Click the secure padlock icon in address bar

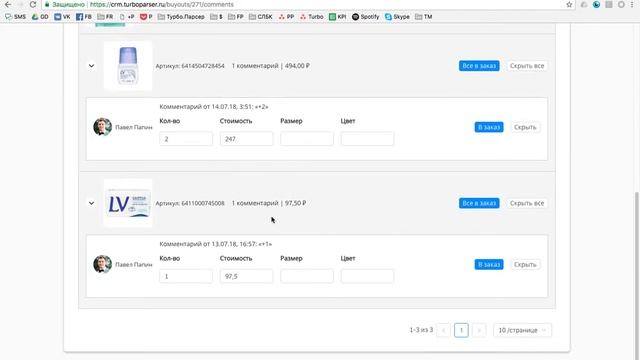(47, 4)
